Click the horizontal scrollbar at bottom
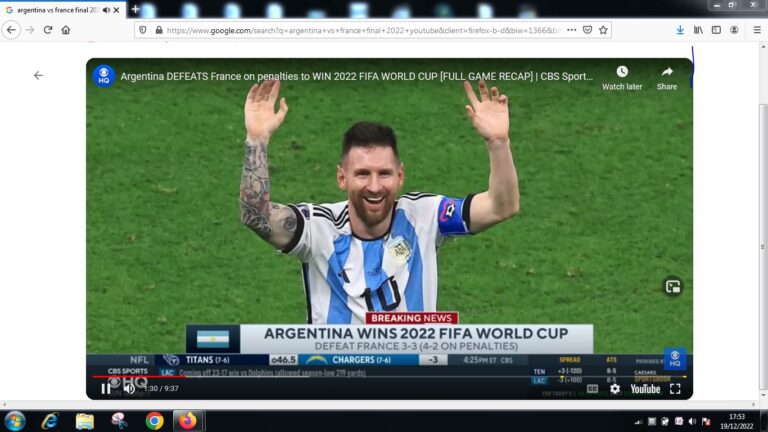768x432 pixels. pos(380,404)
